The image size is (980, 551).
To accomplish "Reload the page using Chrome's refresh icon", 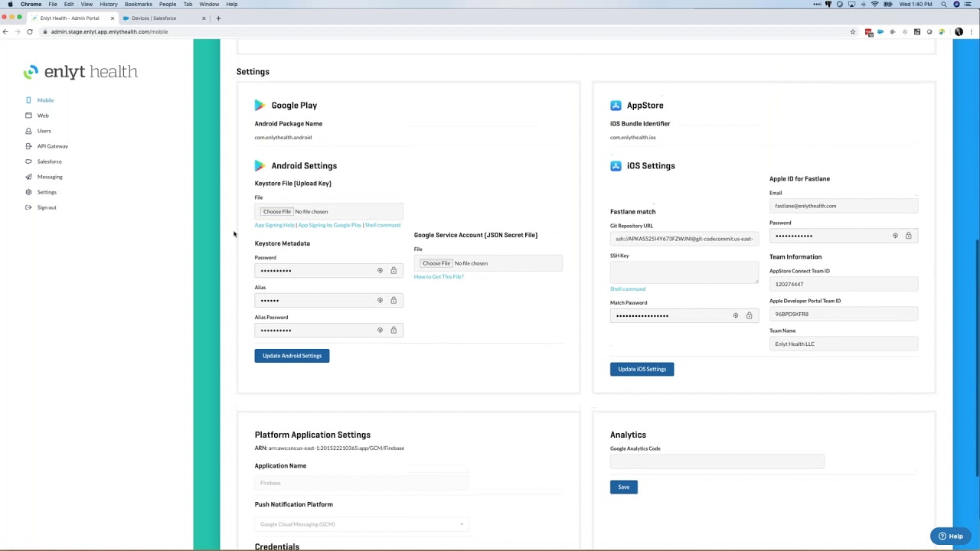I will pos(29,31).
